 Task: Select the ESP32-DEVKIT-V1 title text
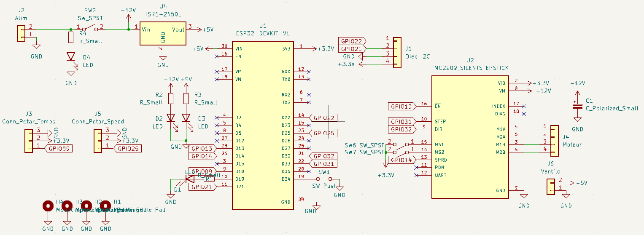pyautogui.click(x=263, y=33)
